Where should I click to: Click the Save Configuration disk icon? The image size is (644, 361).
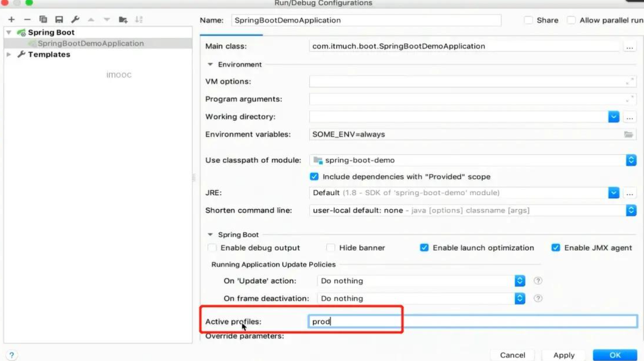point(59,19)
